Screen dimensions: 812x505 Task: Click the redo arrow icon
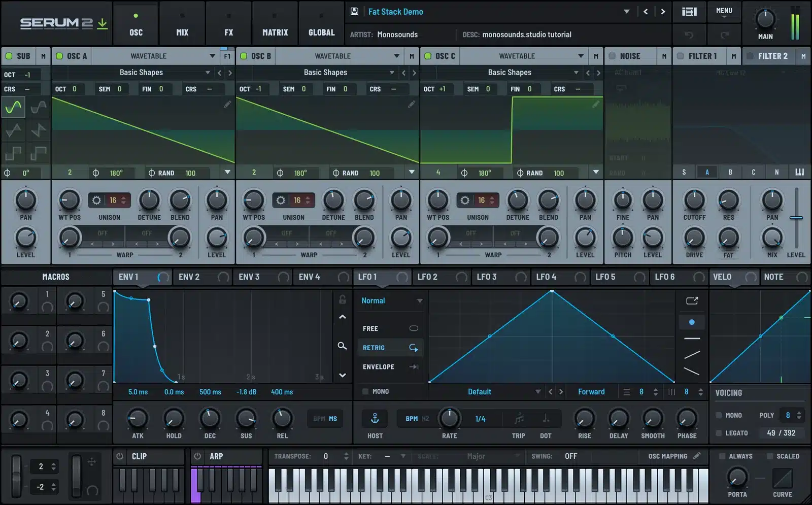(724, 35)
